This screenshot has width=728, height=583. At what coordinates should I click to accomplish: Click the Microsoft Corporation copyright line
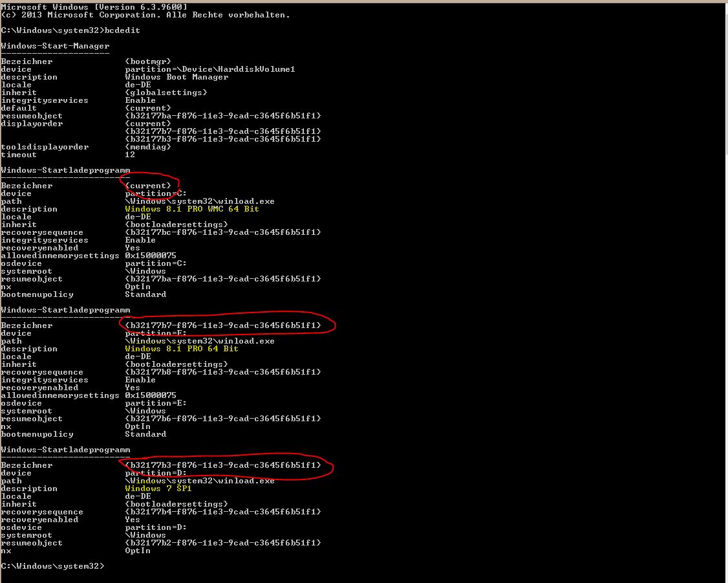click(145, 15)
